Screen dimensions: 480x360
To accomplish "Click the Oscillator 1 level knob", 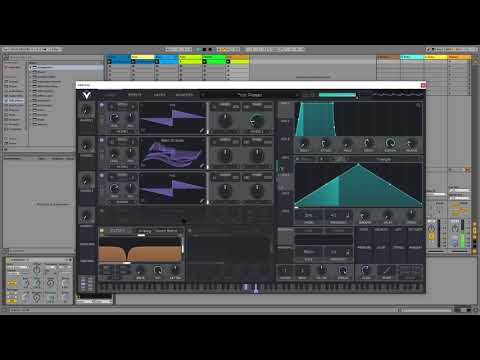I will pyautogui.click(x=114, y=117).
